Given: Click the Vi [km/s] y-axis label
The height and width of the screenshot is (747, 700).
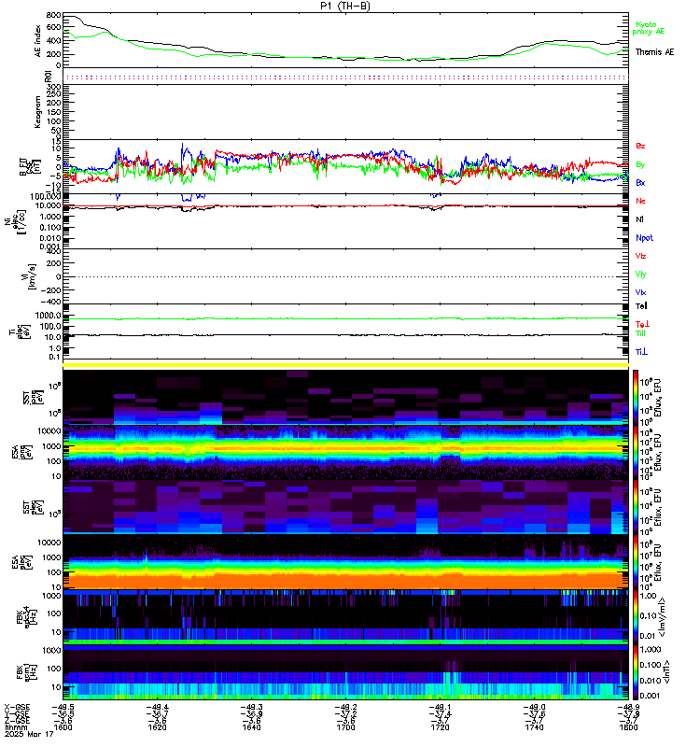Looking at the screenshot, I should click(29, 276).
